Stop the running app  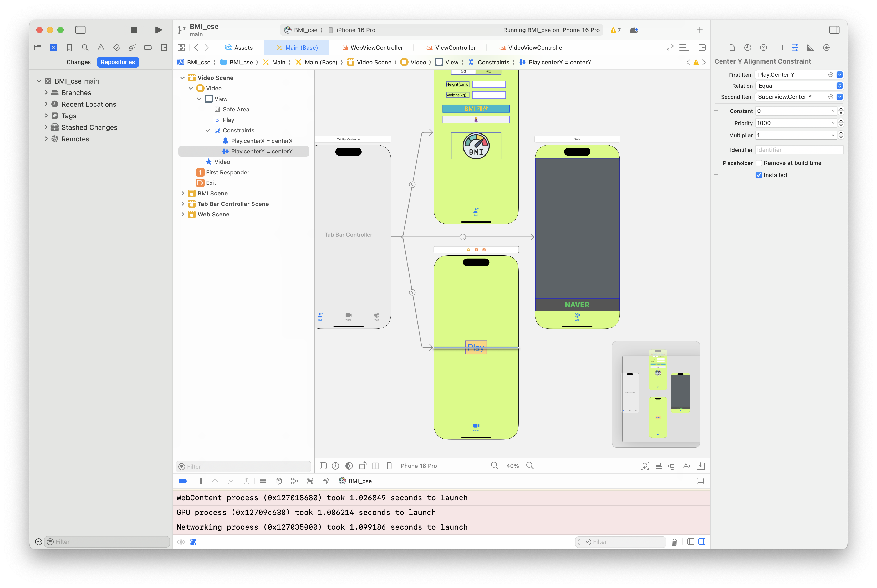134,30
